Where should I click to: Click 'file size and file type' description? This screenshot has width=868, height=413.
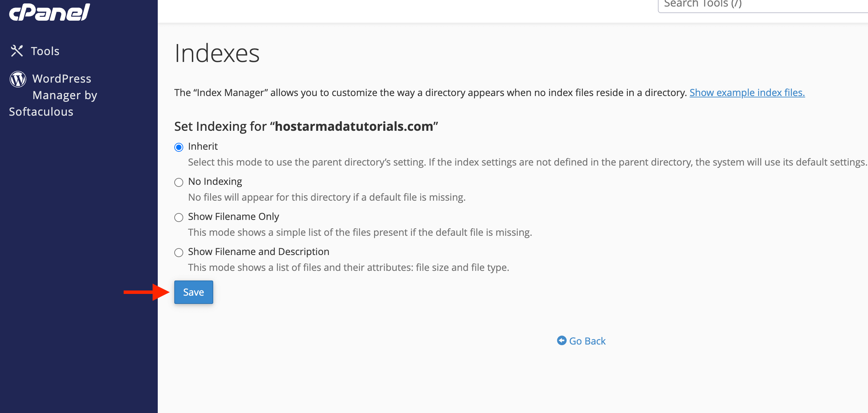(349, 267)
